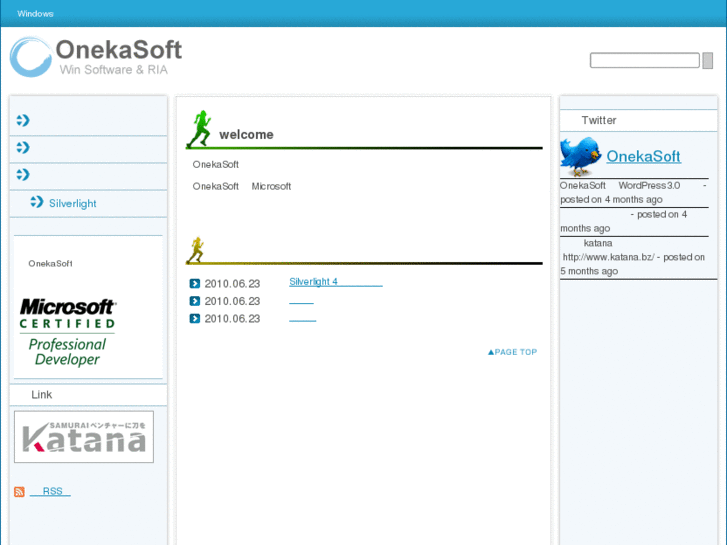Screen dimensions: 727x545
Task: Click the 'Win Software & RIA' tagline
Action: click(x=114, y=70)
